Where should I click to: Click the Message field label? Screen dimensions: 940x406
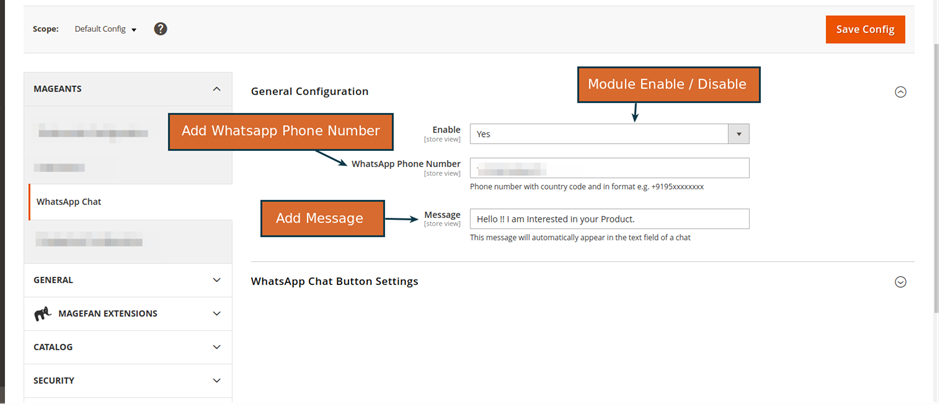coord(442,215)
